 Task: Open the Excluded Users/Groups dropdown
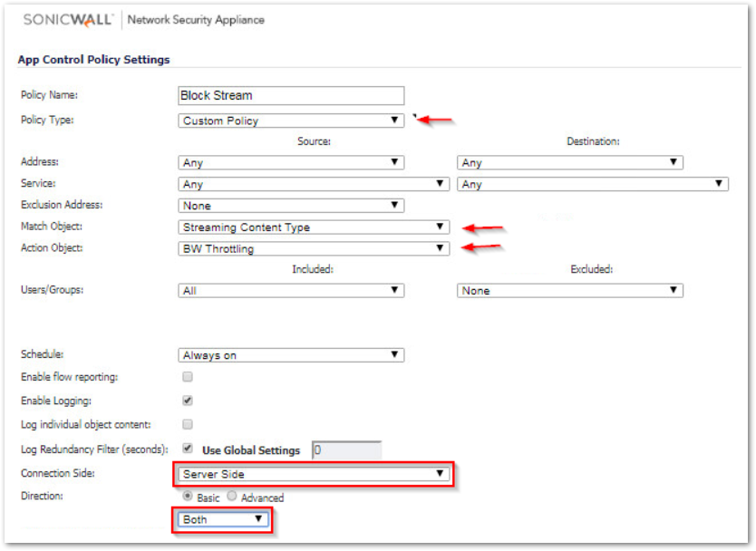569,291
